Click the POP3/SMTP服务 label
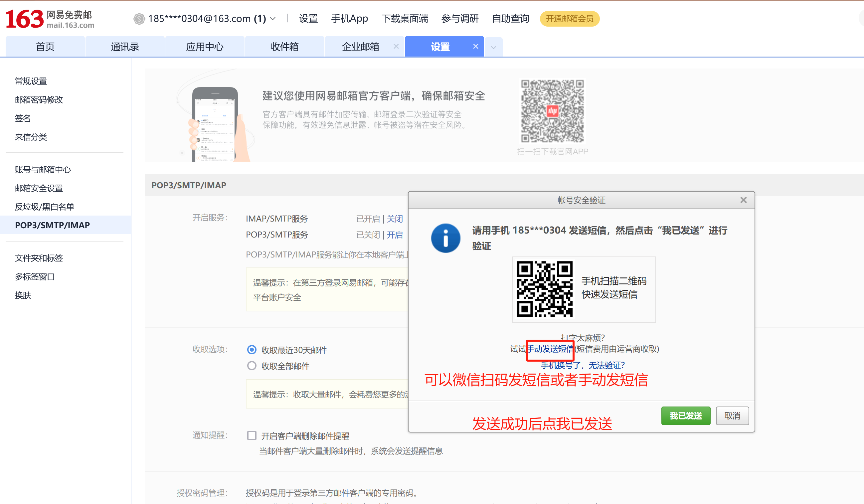 (277, 235)
